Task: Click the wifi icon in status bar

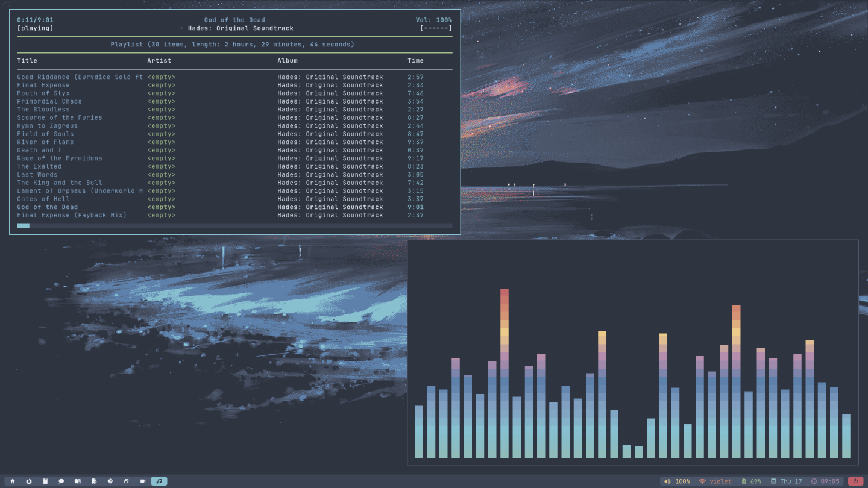Action: (702, 481)
